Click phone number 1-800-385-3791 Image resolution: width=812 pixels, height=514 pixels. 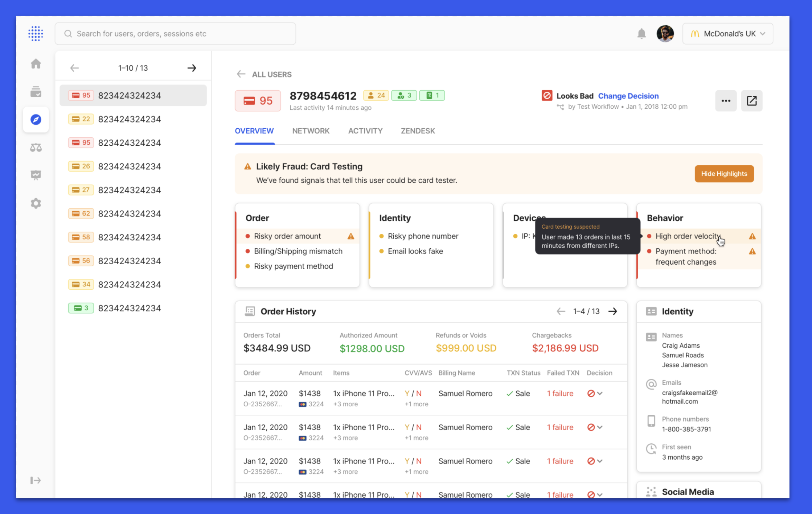(686, 429)
